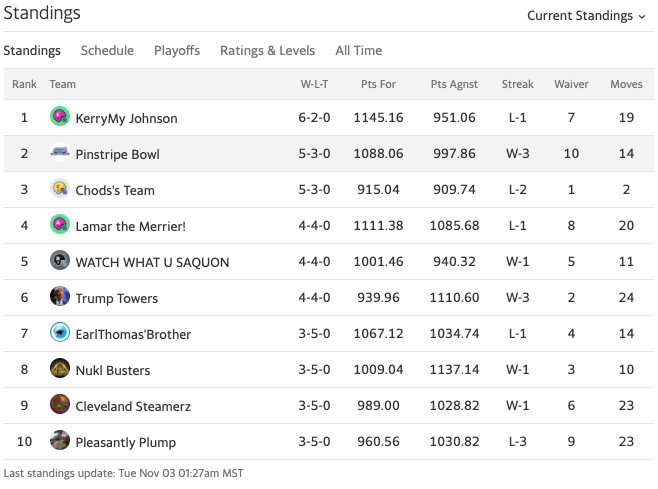Go to the All Time tab

point(358,51)
